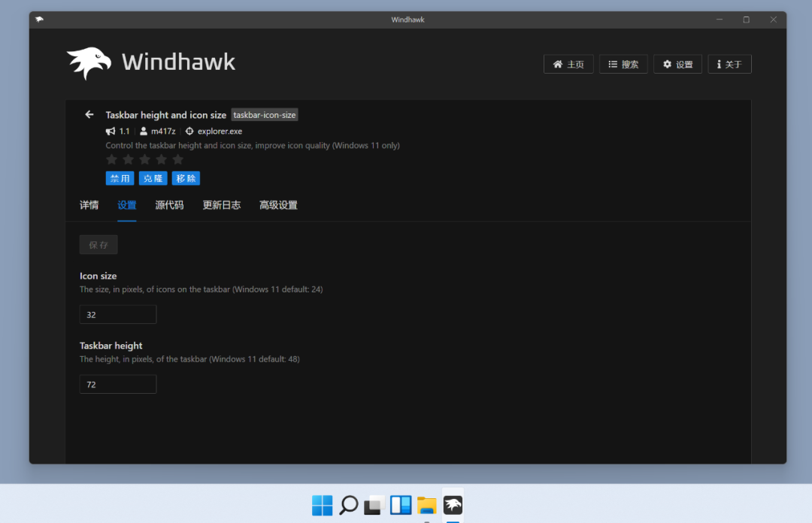This screenshot has width=812, height=523.
Task: Click the version megaphone icon
Action: click(111, 131)
